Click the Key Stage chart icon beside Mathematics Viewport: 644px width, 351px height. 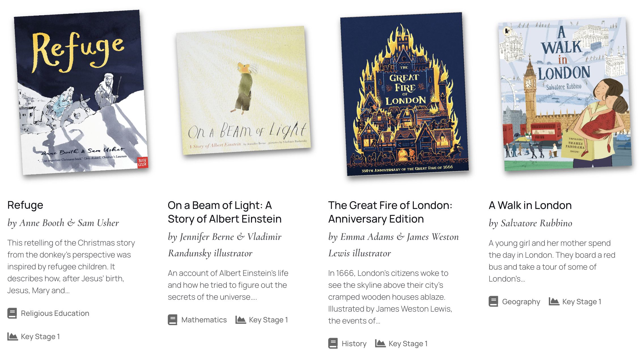[241, 320]
